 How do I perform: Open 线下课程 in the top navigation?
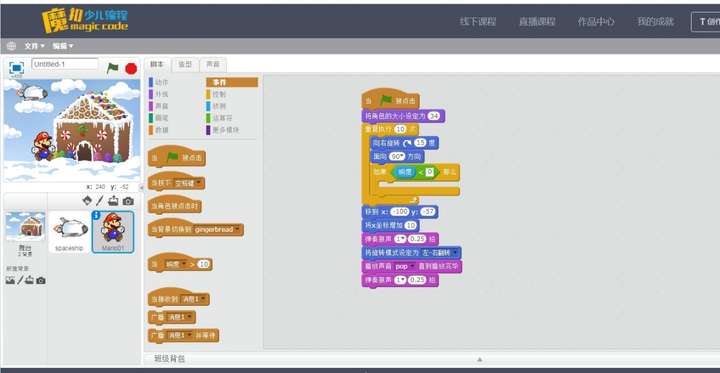tap(478, 22)
